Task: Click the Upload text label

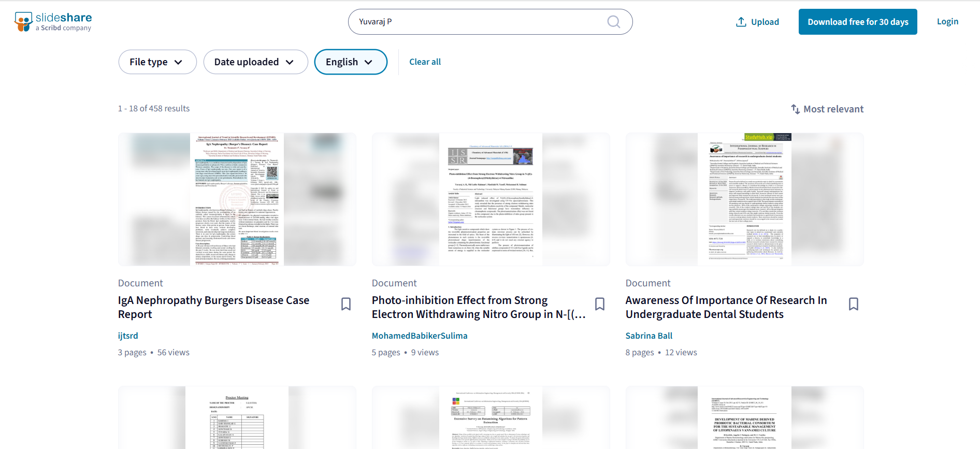Action: (765, 22)
